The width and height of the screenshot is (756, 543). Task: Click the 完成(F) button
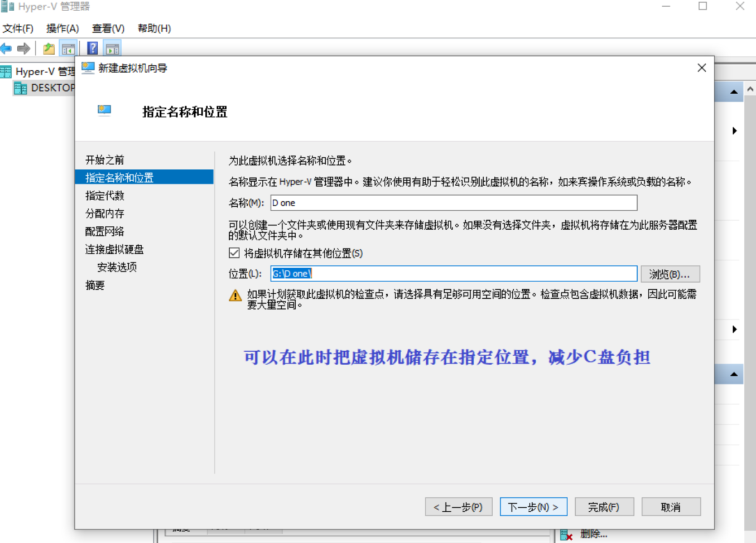tap(604, 507)
